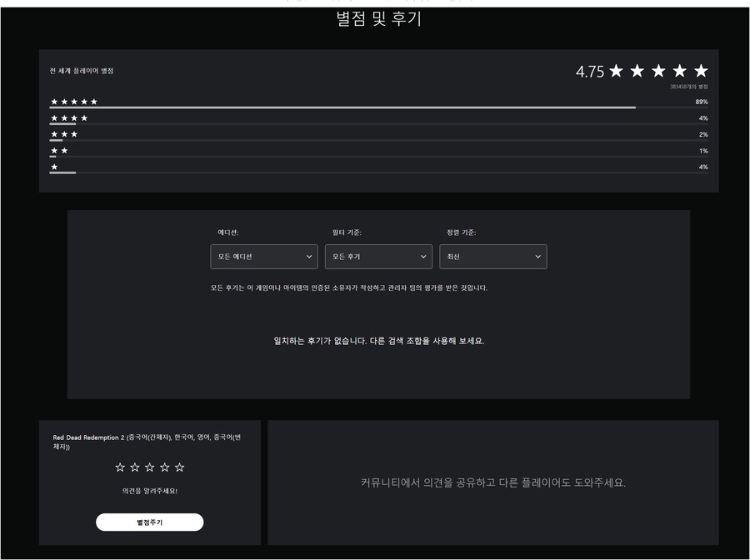The height and width of the screenshot is (560, 750).
Task: Click the 커뮤니티에서 의견을 공유 message panel
Action: click(492, 482)
